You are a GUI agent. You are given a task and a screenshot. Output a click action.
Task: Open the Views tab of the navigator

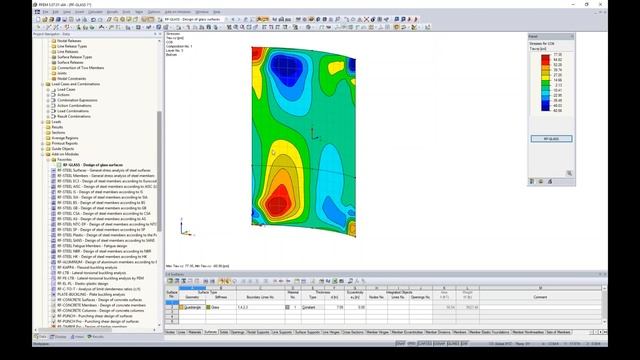click(x=77, y=337)
